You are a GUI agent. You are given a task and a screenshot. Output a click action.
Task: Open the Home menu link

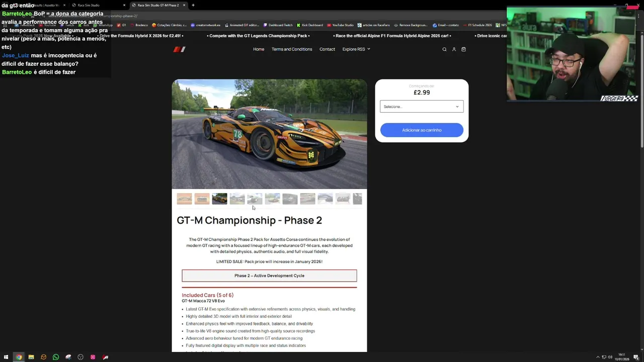pyautogui.click(x=259, y=49)
